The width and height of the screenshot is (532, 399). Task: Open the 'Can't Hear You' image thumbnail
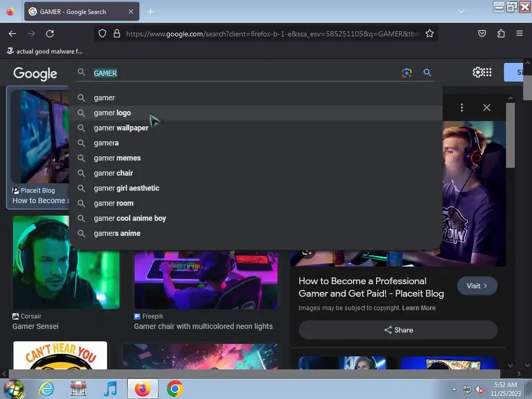click(60, 355)
